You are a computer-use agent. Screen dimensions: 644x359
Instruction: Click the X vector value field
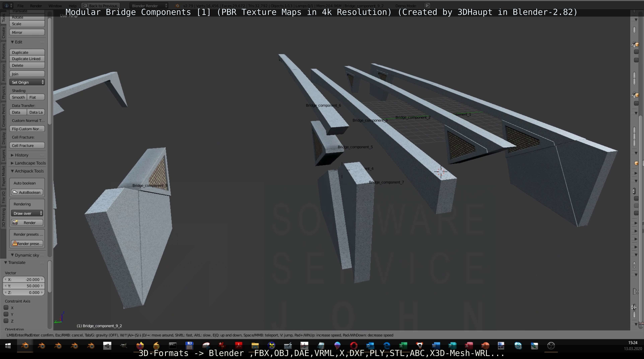coord(24,279)
